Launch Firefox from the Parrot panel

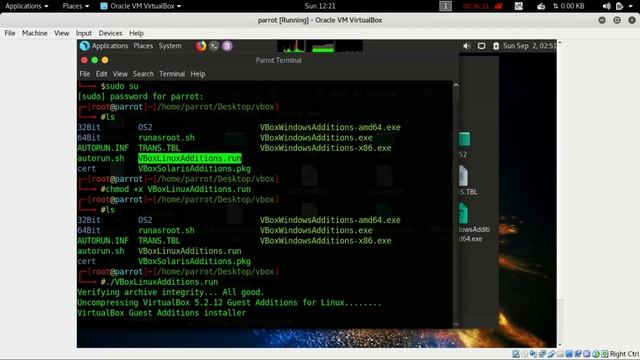click(x=201, y=46)
